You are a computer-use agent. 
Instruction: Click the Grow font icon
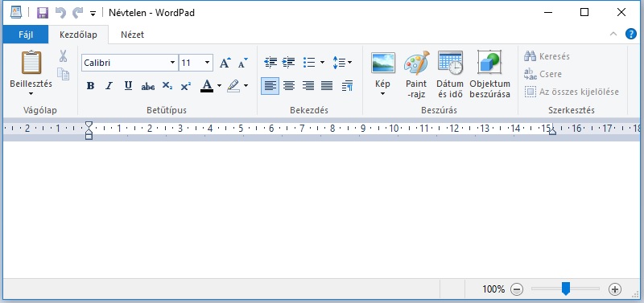pyautogui.click(x=225, y=63)
